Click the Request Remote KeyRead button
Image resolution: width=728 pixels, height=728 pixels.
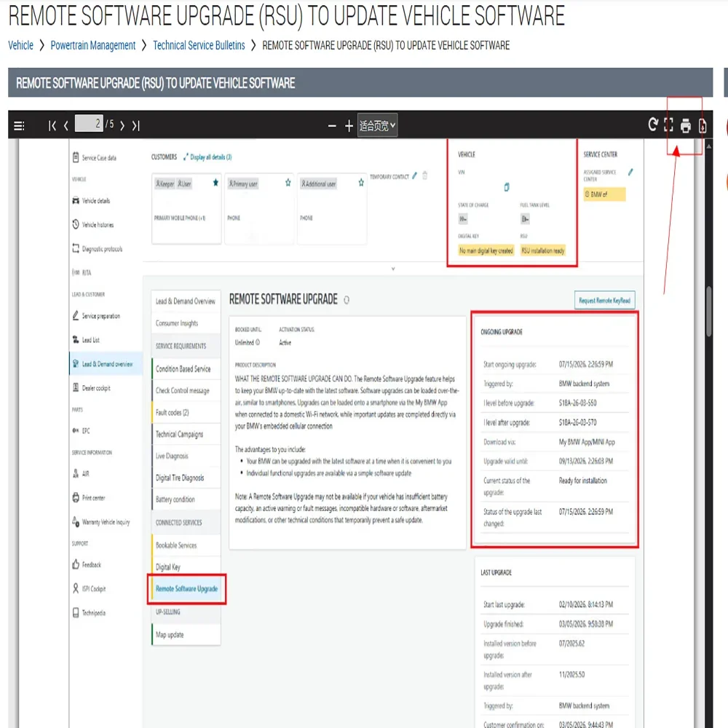click(604, 301)
